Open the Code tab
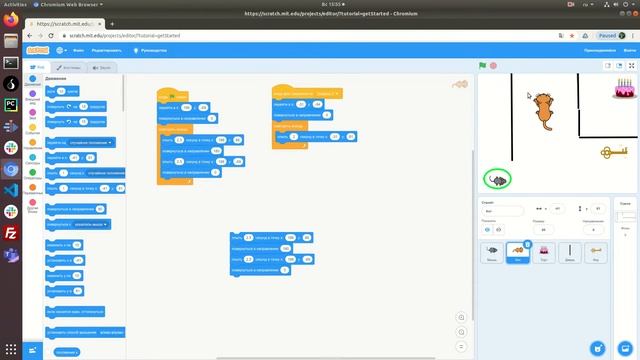Image resolution: width=640 pixels, height=360 pixels. point(37,67)
